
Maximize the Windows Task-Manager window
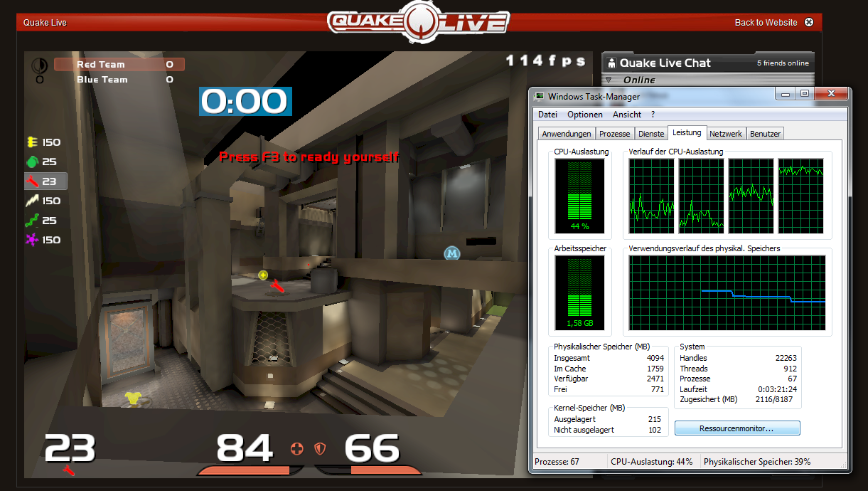804,94
